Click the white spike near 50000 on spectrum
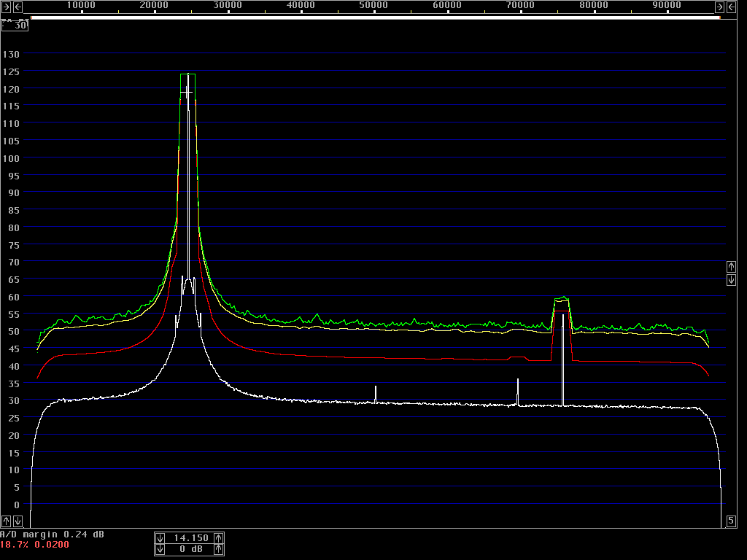Image resolution: width=747 pixels, height=560 pixels. (x=376, y=394)
